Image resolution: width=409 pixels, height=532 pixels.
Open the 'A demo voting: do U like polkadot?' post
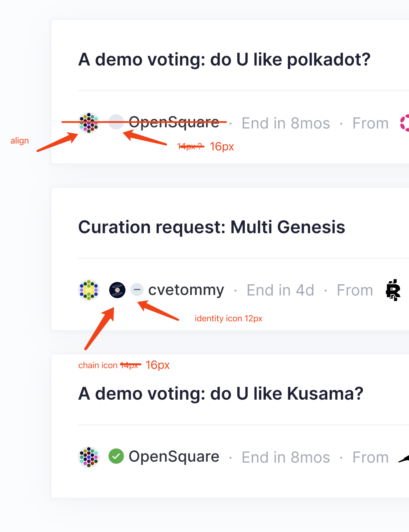[x=224, y=59]
